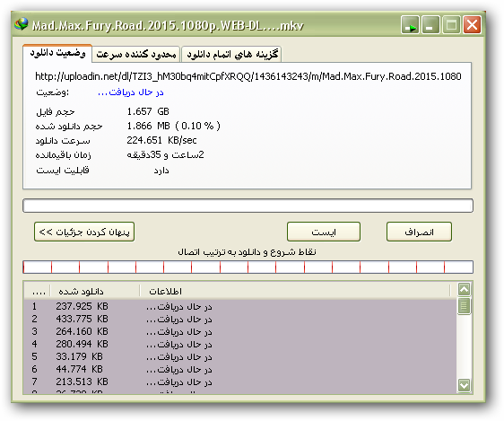
Task: Select connection row 7 with 213.513 KB
Action: click(240, 382)
